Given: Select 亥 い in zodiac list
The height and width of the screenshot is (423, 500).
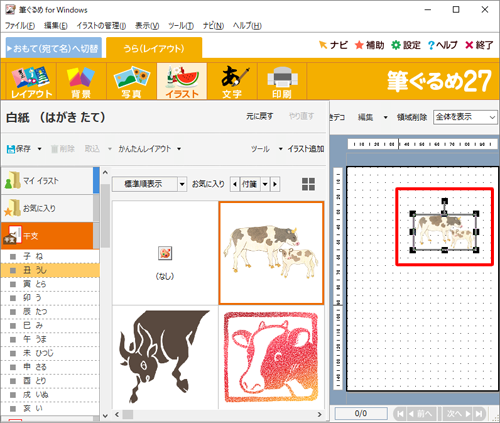Looking at the screenshot, I should [50, 408].
